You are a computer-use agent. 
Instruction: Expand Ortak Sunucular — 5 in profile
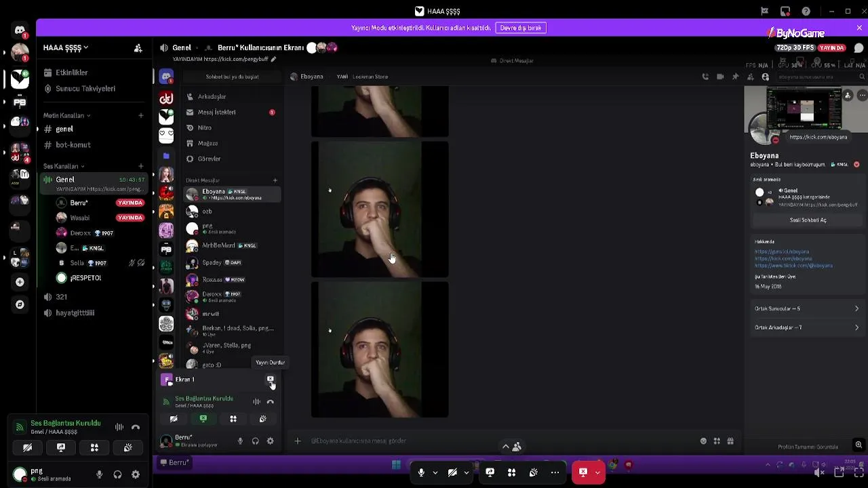pos(807,309)
